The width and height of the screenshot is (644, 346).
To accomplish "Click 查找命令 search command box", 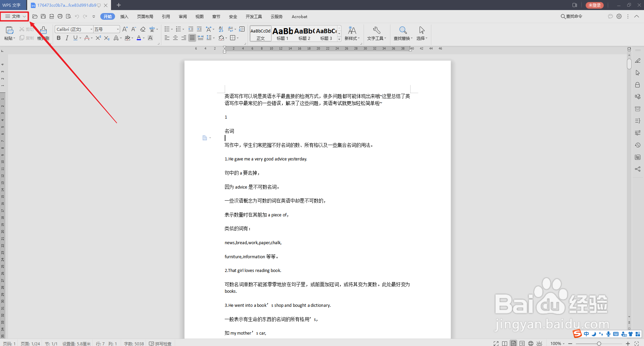I will [572, 16].
